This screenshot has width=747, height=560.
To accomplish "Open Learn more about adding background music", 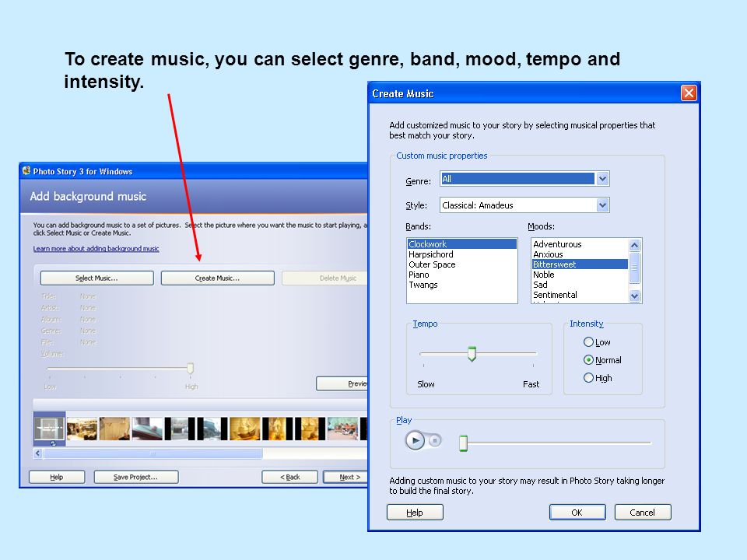I will pyautogui.click(x=96, y=249).
